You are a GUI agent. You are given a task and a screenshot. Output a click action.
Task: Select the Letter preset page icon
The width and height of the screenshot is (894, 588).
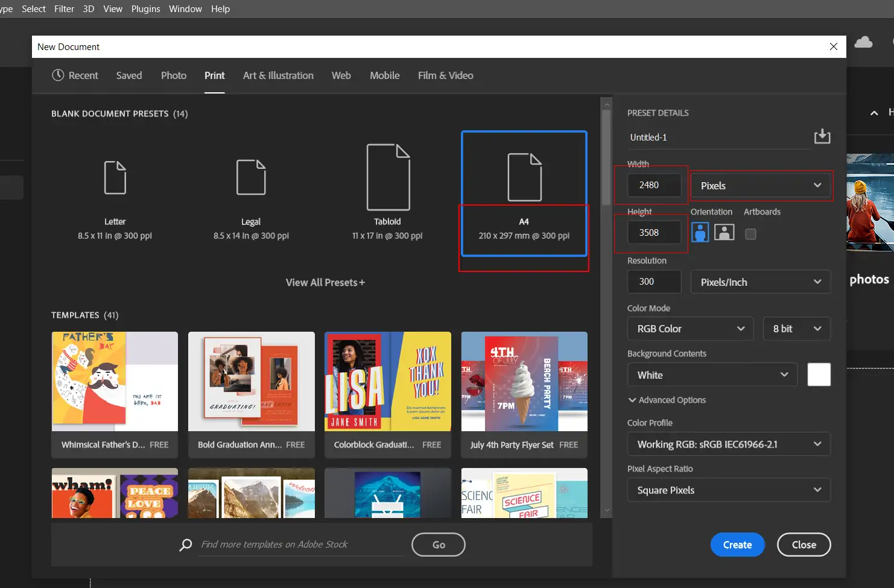tap(115, 177)
